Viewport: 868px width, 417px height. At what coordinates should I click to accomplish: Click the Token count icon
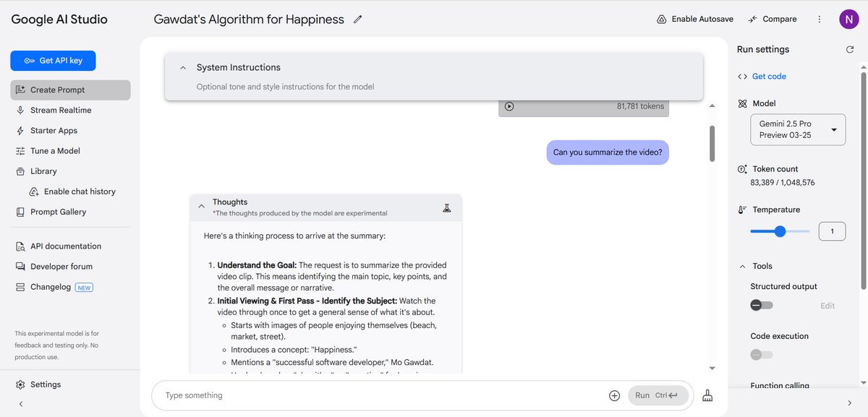742,169
